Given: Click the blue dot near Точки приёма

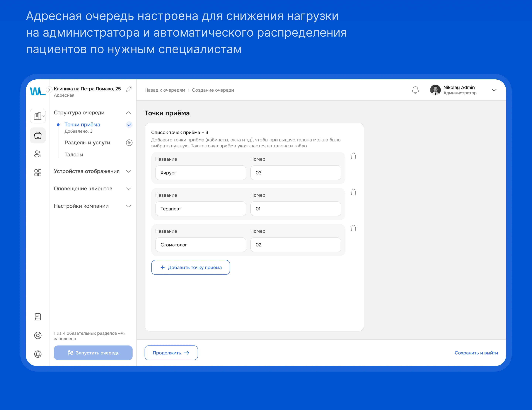Looking at the screenshot, I should pos(58,124).
